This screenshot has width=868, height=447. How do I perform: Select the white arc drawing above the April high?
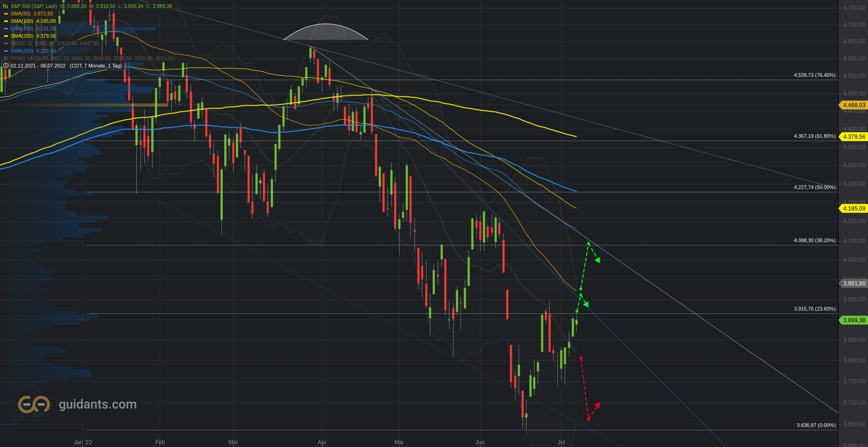tap(326, 32)
